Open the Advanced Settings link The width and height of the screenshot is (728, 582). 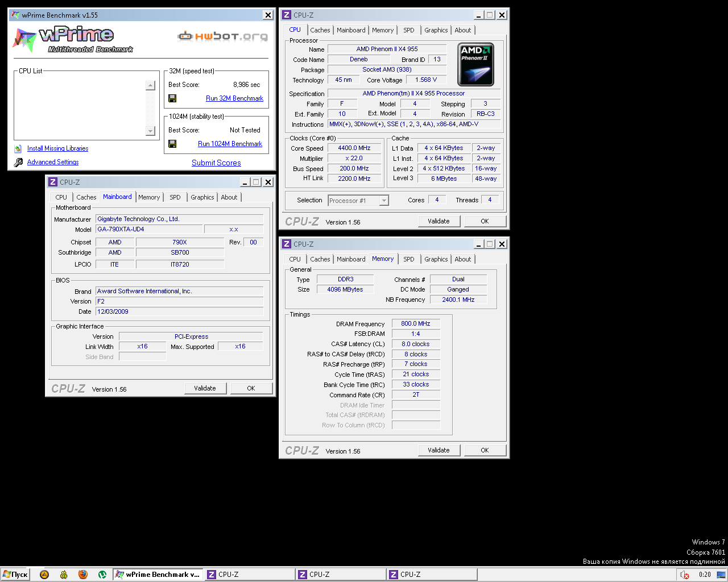tap(53, 162)
